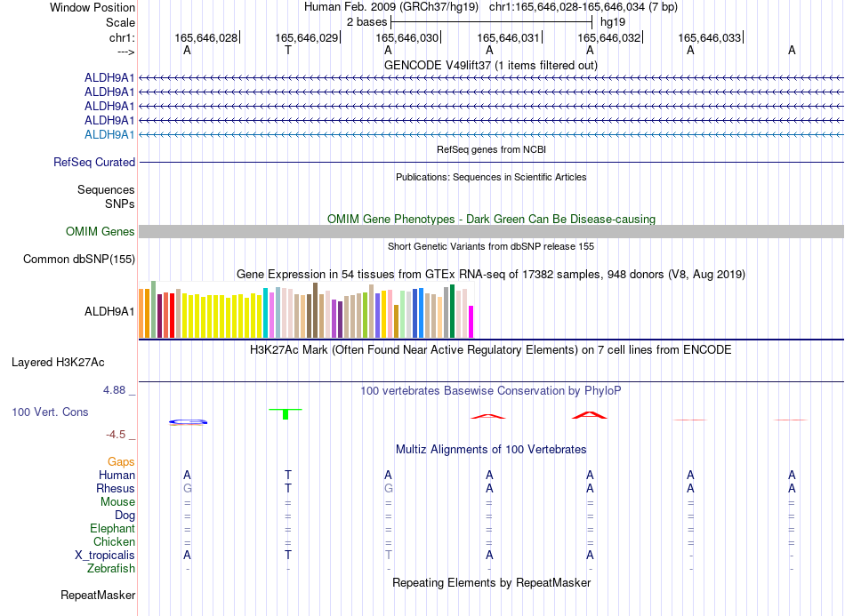The width and height of the screenshot is (845, 616).
Task: Open RefSeq Curated track settings
Action: pos(94,162)
